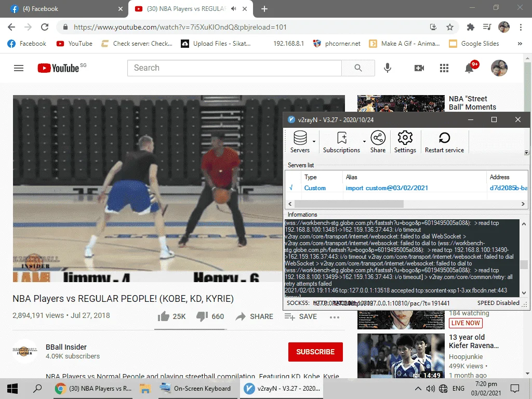Viewport: 532px width, 399px height.
Task: Expand the Servers dropdown arrow
Action: [x=314, y=141]
